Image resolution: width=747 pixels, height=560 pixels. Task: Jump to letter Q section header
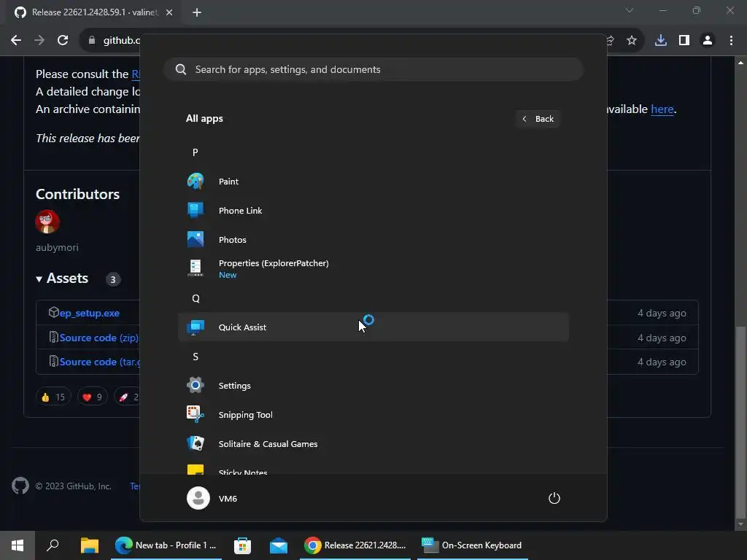pyautogui.click(x=196, y=298)
